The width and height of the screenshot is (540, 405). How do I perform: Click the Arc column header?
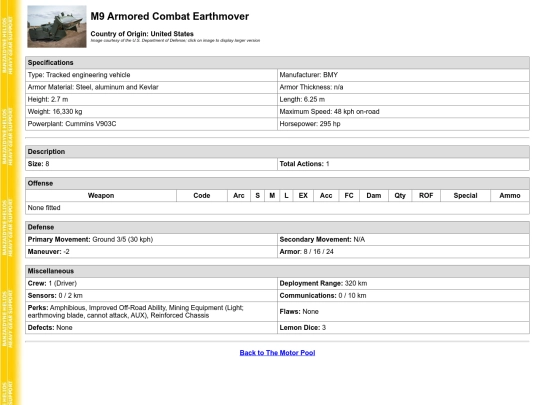coord(239,196)
